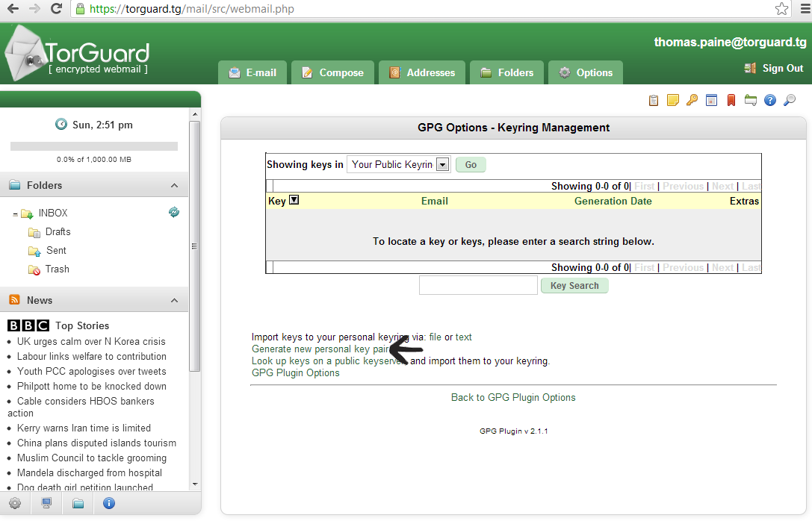
Task: Toggle sort arrow next to Key column
Action: pos(294,200)
